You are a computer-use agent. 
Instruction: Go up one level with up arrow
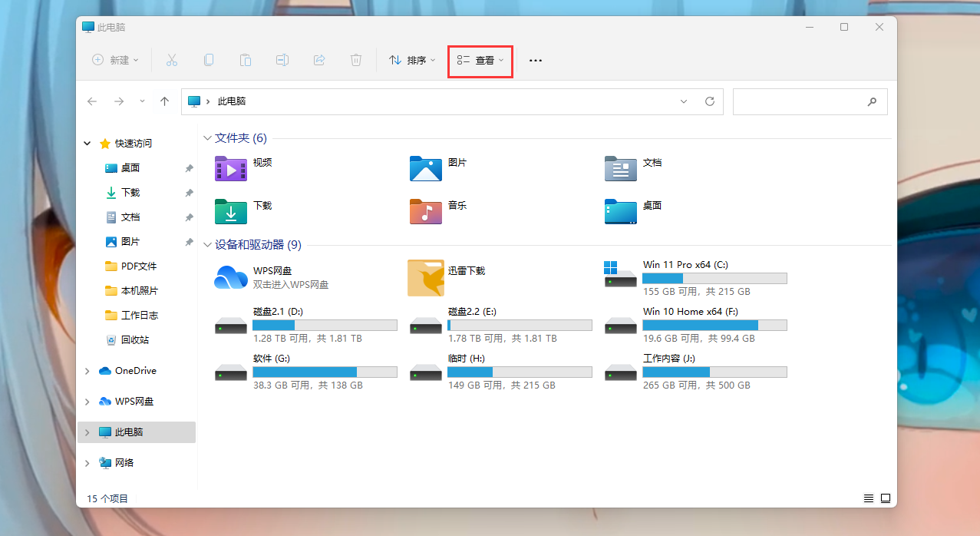click(164, 101)
